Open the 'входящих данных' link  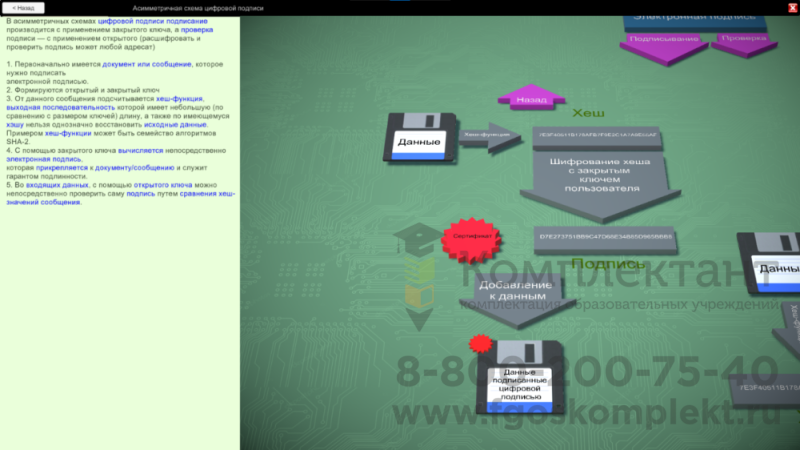[56, 185]
